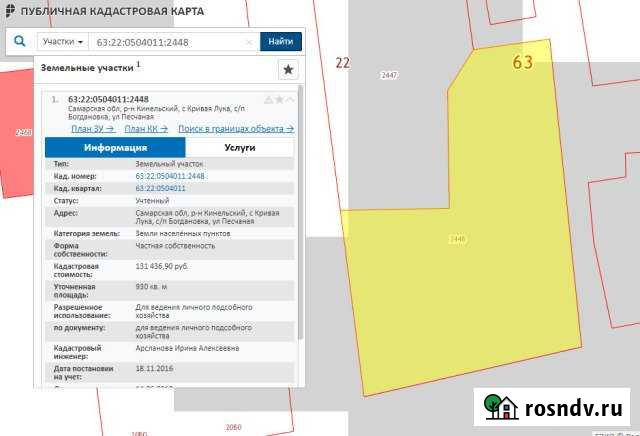Collapse the result card with chevron
The height and width of the screenshot is (436, 640).
(291, 100)
